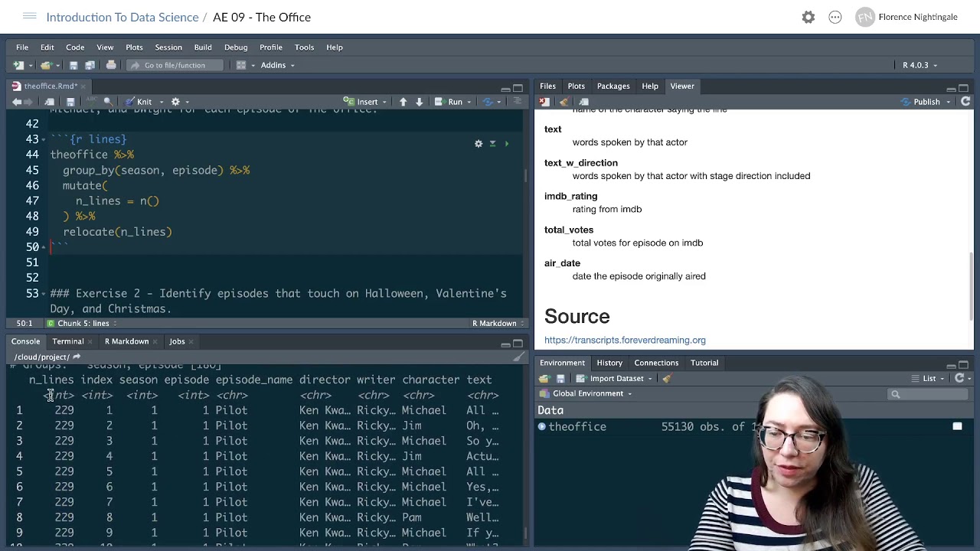This screenshot has width=980, height=551.
Task: Save theoffice.Rmd using the editor toolbar disk icon
Action: [70, 102]
